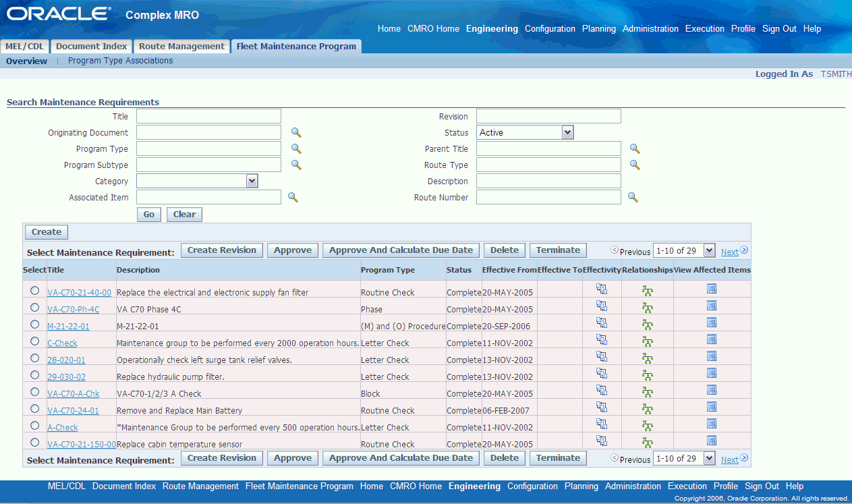
Task: Open Parent Title search lookup icon
Action: click(x=635, y=149)
